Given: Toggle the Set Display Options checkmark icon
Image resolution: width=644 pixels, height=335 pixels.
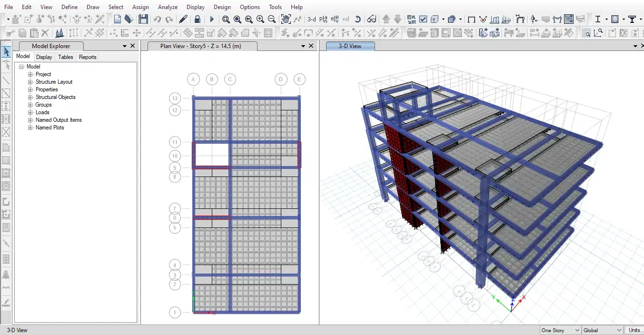Looking at the screenshot, I should (423, 20).
